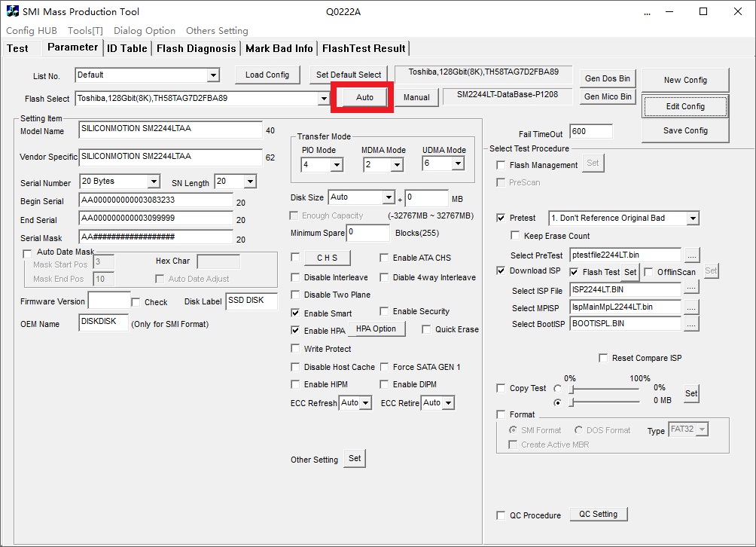Uncheck the Enable Smart checkbox
This screenshot has width=756, height=547.
point(295,313)
